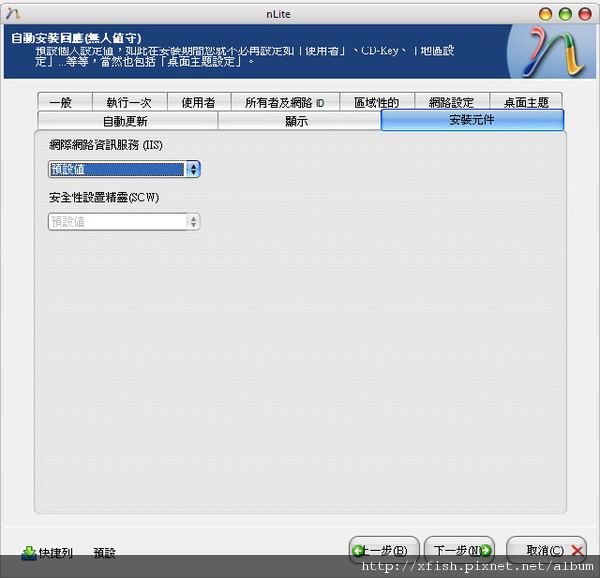Go back with 上一步(B) button
Image resolution: width=600 pixels, height=578 pixels.
pyautogui.click(x=384, y=550)
